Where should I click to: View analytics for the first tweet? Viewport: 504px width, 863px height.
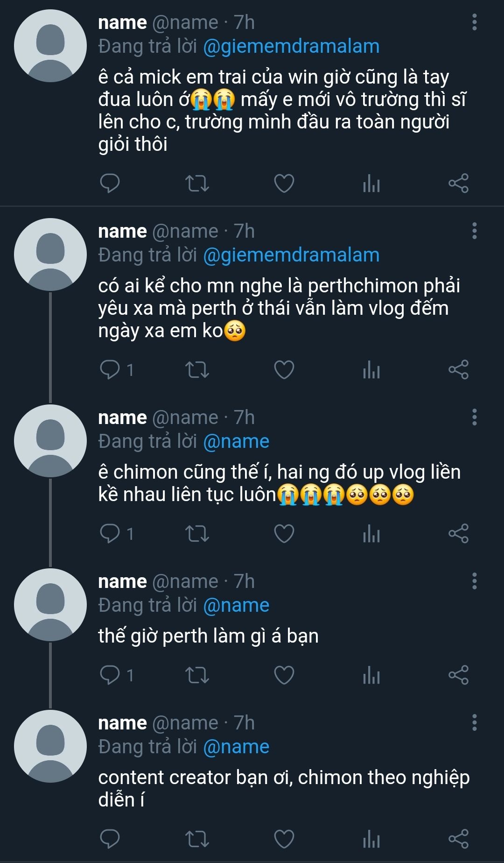point(371,183)
